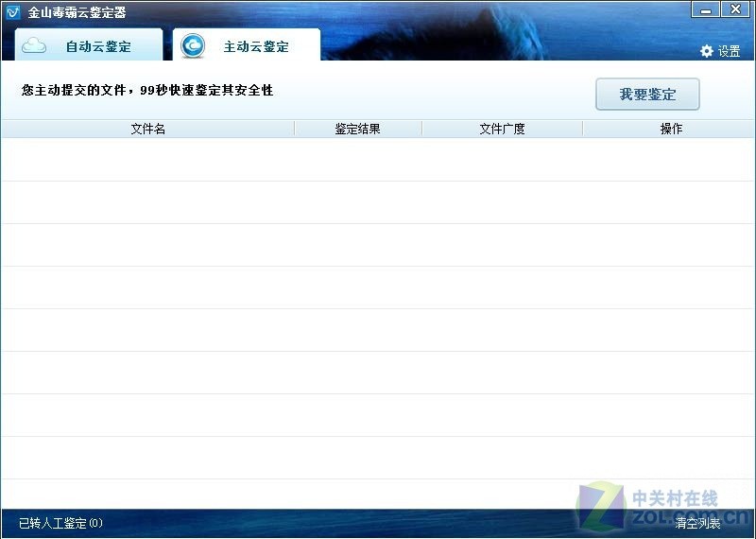Click the 我要鉴定 button
756x539 pixels.
click(x=647, y=95)
